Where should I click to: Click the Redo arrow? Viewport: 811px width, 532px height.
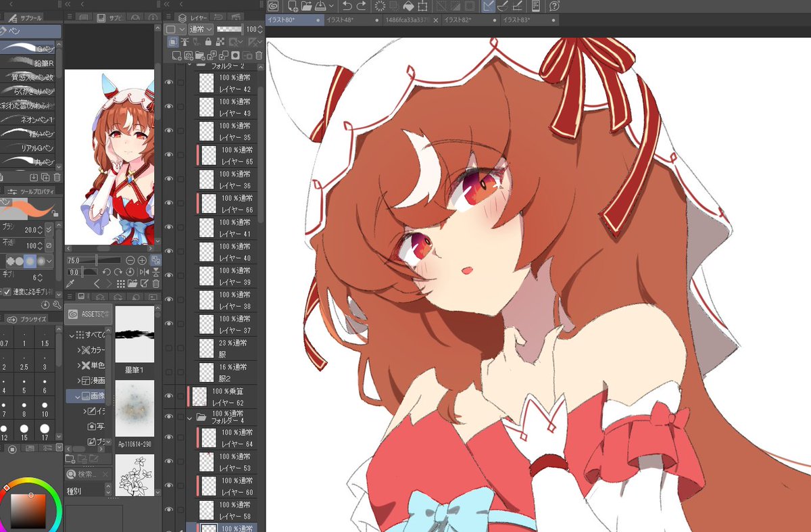click(362, 6)
